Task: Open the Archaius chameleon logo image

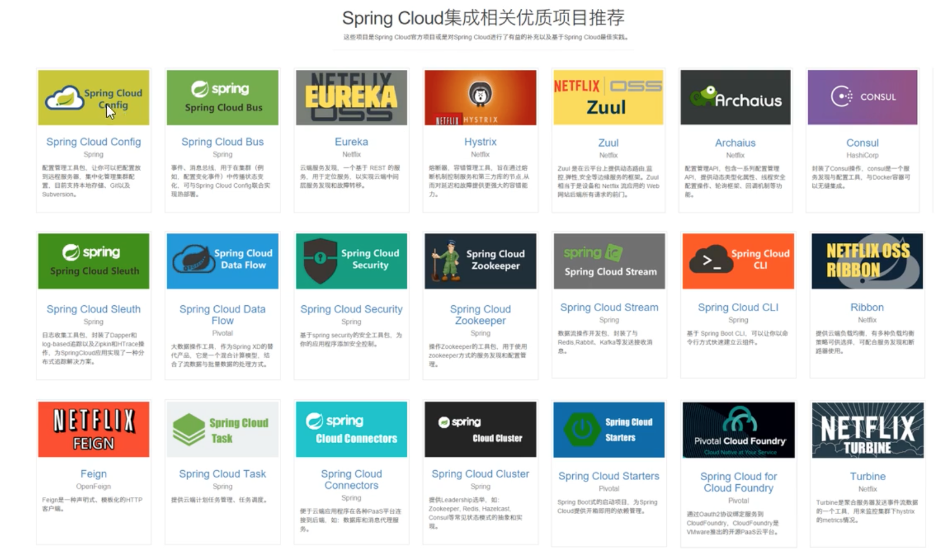Action: 735,97
